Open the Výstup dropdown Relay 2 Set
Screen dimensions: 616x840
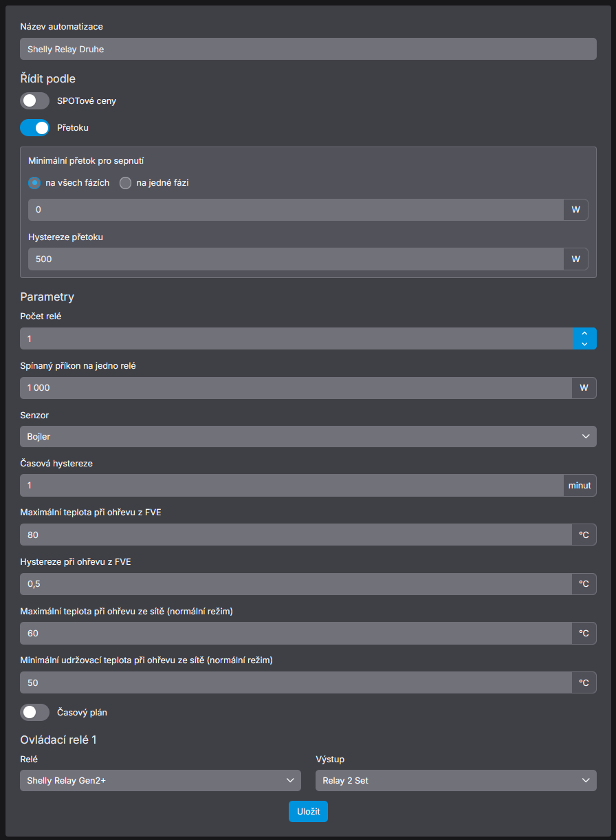pos(456,780)
